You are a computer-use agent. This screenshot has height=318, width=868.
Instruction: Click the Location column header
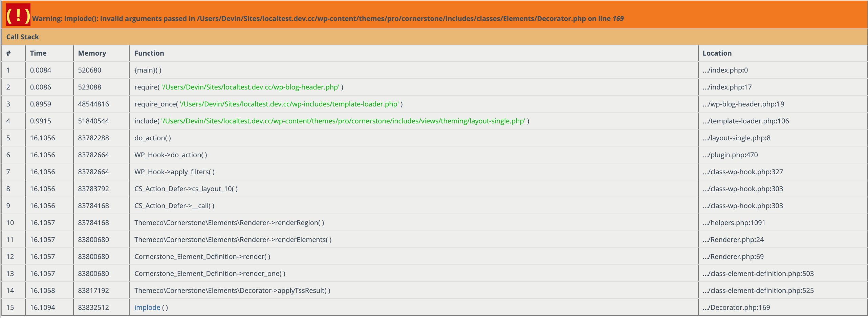point(717,53)
